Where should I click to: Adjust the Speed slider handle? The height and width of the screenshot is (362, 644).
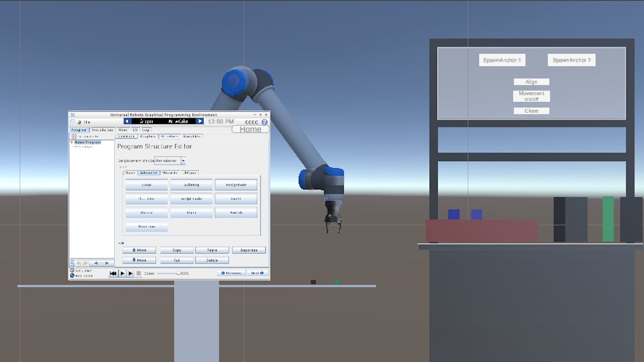coord(178,274)
